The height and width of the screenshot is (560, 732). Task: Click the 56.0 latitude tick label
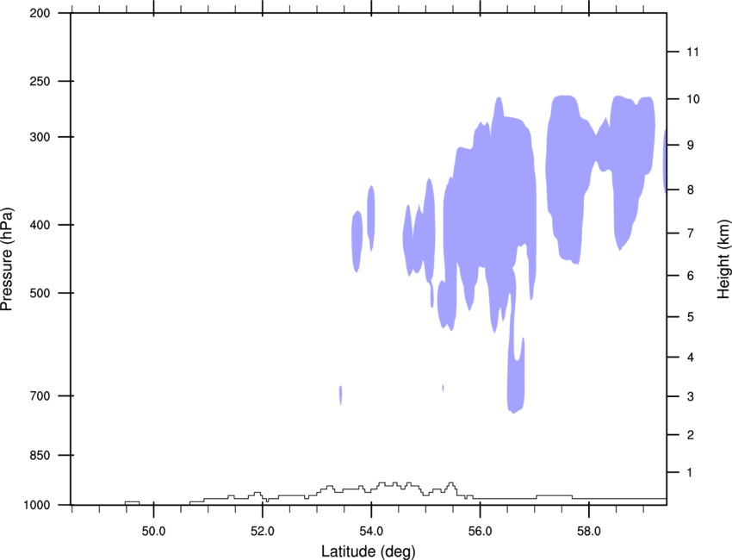click(481, 532)
